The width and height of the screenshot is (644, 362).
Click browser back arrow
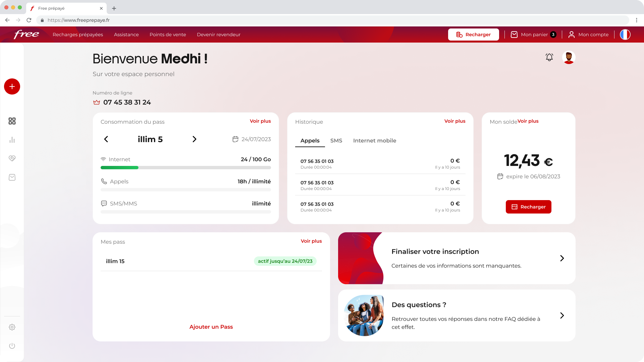pos(7,20)
